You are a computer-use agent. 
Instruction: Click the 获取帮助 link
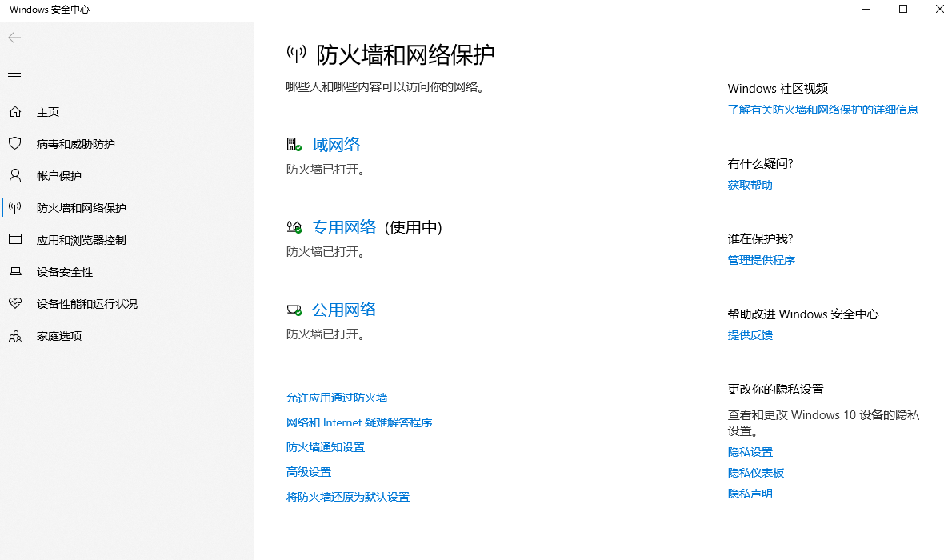pyautogui.click(x=750, y=185)
